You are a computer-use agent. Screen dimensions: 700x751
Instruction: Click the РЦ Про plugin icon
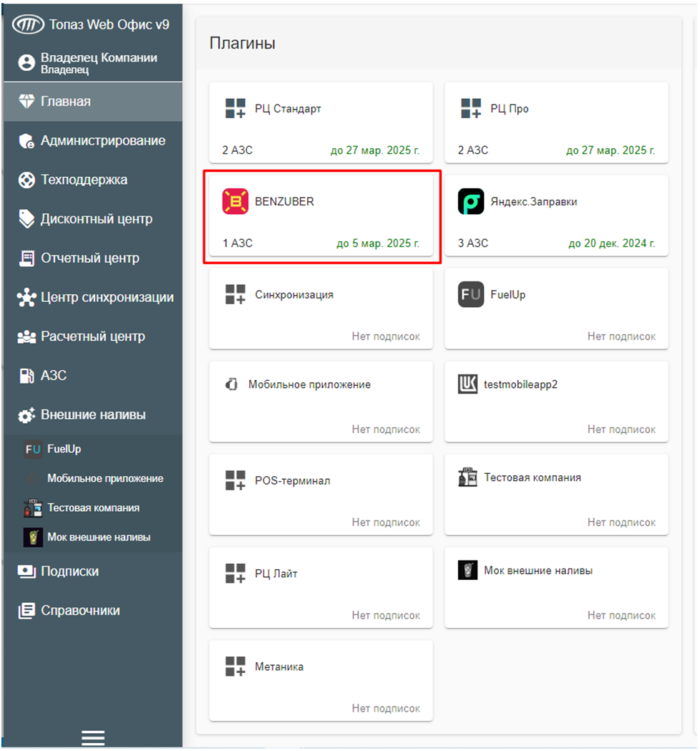click(x=471, y=108)
